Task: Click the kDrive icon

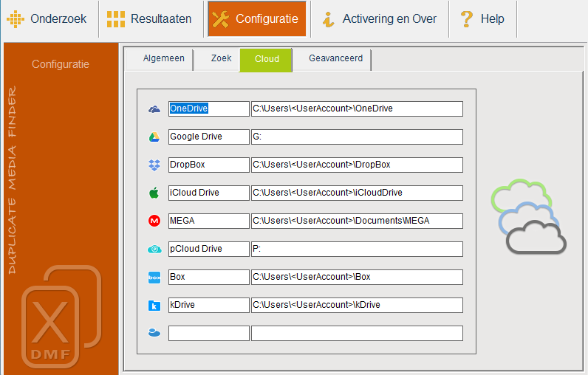Action: tap(154, 306)
